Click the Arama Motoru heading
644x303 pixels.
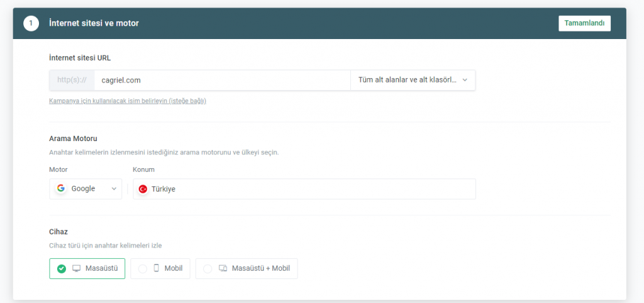point(73,139)
